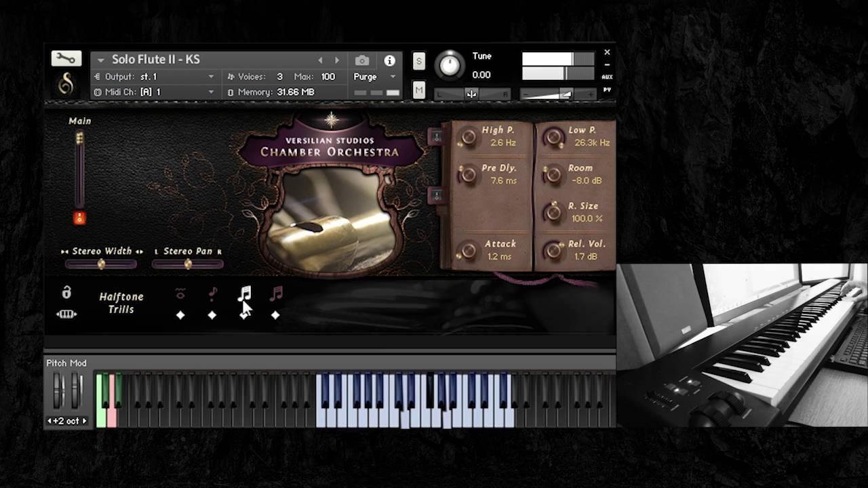The image size is (868, 488).
Task: Click the keyboard range icon below padlock
Action: pyautogui.click(x=66, y=314)
